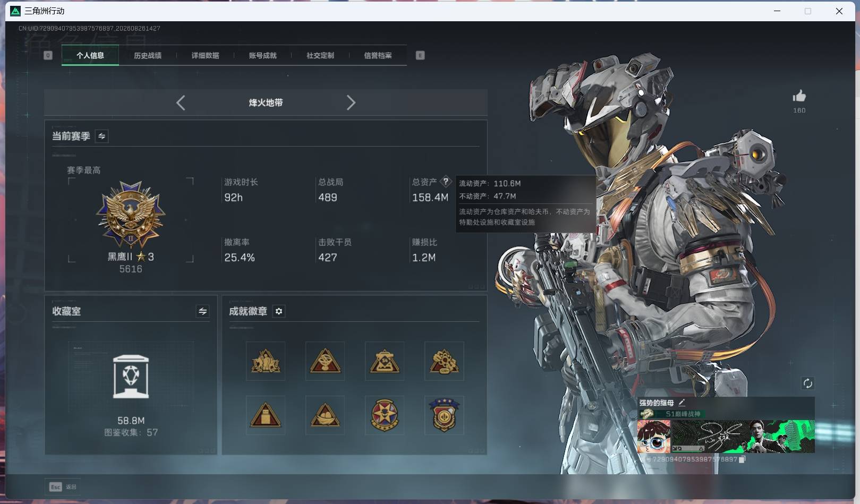Toggle the 收藏室 swap icon
Screen dimensions: 860x504
[202, 311]
